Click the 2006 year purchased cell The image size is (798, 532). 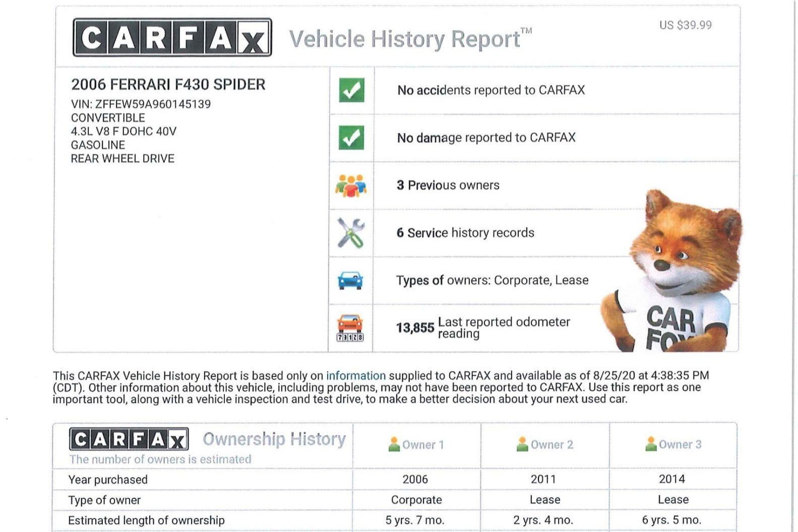click(415, 479)
